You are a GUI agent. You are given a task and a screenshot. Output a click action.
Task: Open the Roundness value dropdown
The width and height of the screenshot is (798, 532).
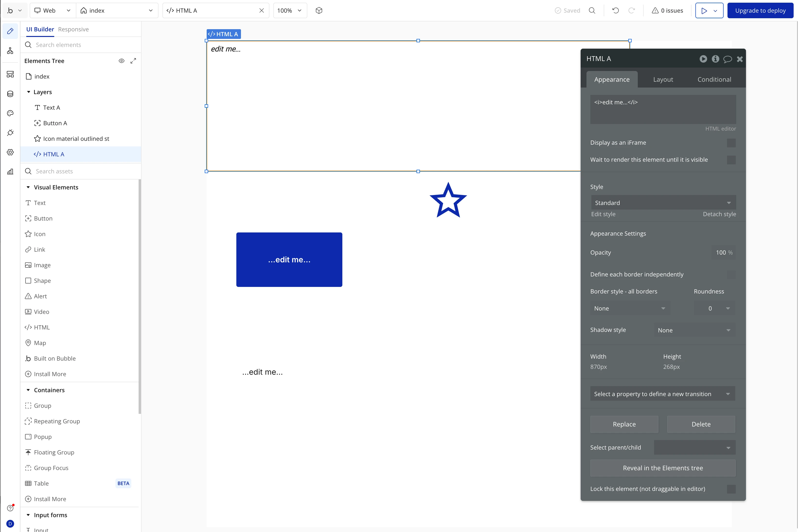point(715,308)
